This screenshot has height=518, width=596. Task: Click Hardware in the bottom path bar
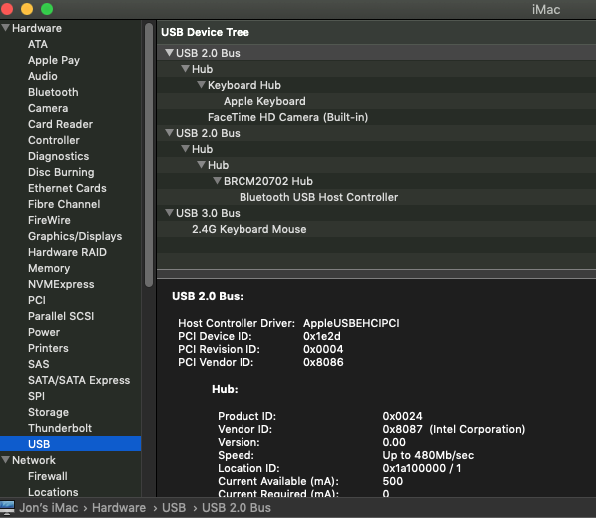[x=119, y=508]
